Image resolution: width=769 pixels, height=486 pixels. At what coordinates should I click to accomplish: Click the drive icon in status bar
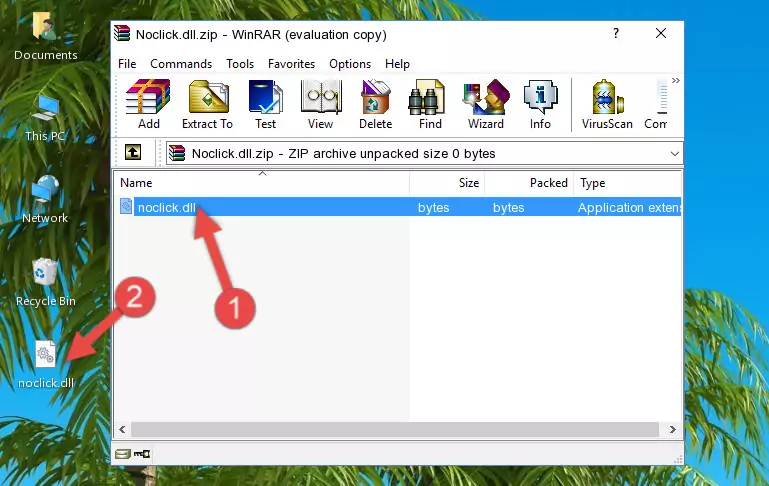123,454
